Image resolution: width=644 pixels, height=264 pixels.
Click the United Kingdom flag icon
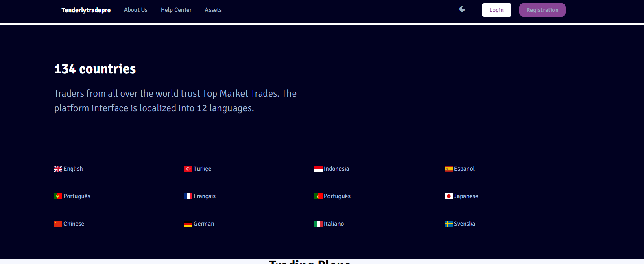[x=58, y=169]
